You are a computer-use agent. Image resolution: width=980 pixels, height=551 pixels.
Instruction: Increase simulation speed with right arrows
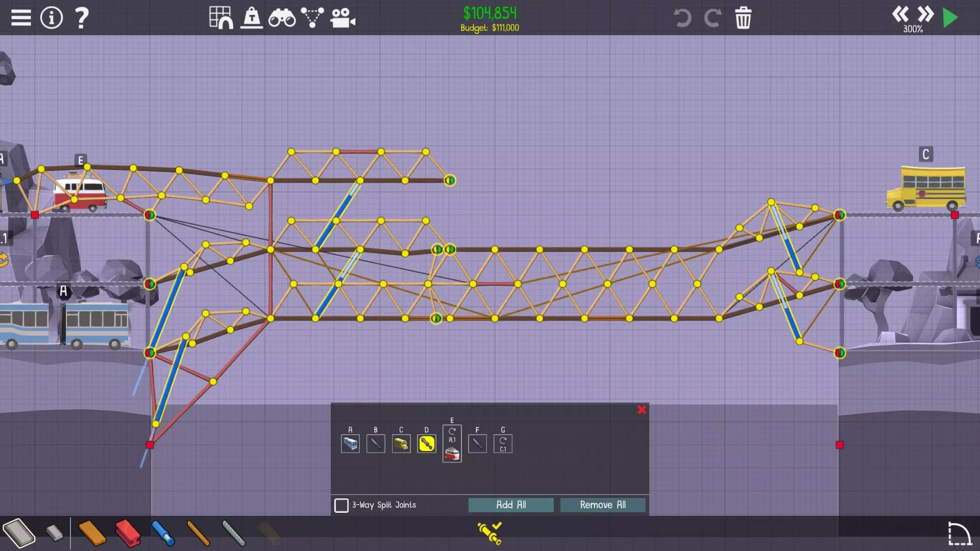click(925, 14)
